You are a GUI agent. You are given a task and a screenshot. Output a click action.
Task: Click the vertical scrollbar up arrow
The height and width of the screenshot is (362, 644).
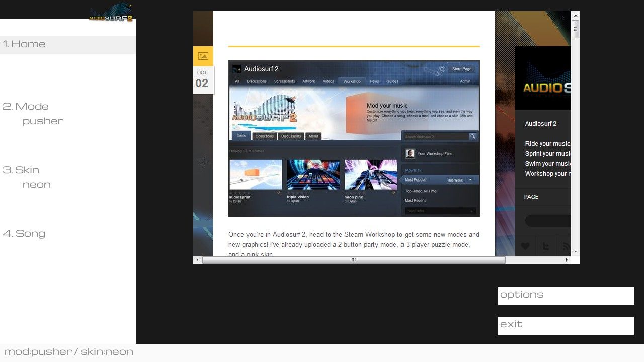(x=575, y=15)
